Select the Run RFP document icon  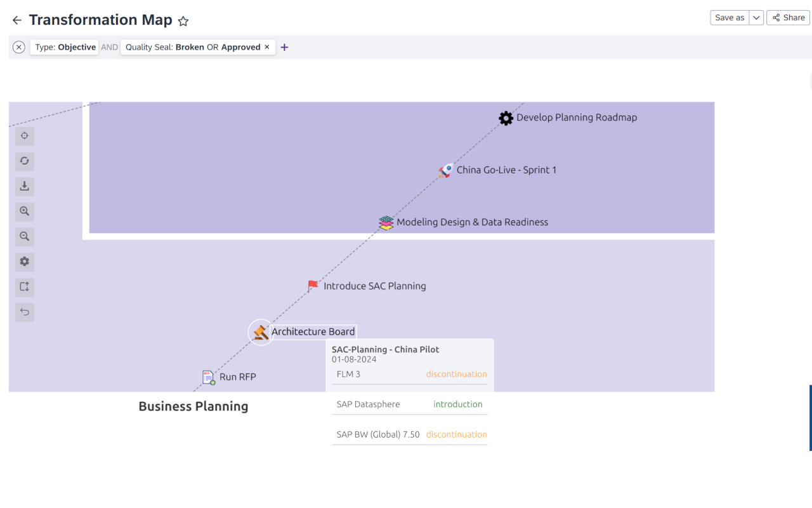[208, 378]
